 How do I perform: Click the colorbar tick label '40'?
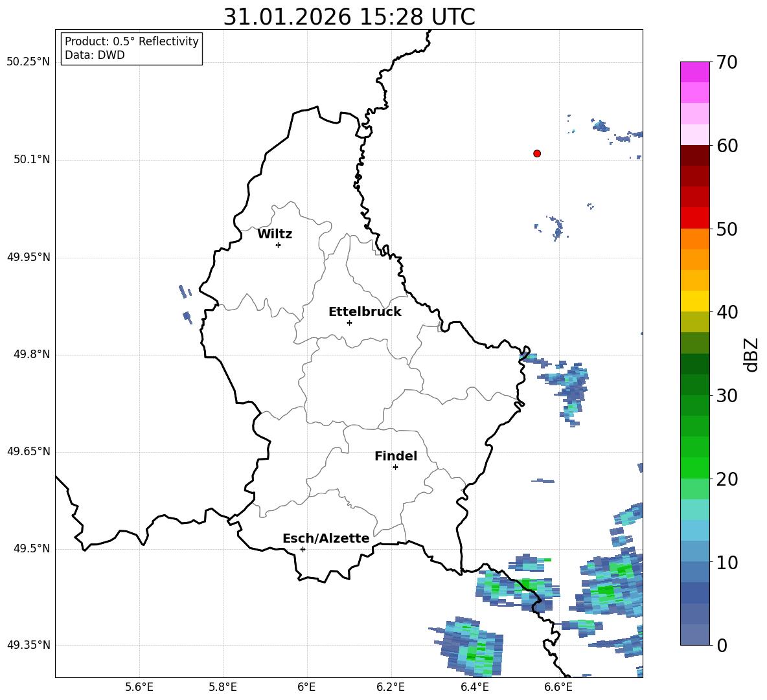(x=726, y=312)
